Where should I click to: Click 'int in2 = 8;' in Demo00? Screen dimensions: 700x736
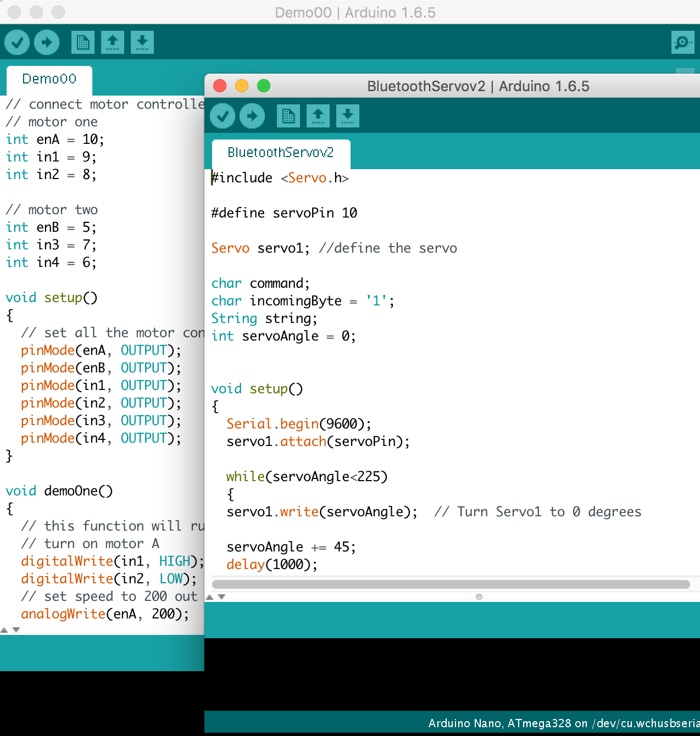point(51,175)
